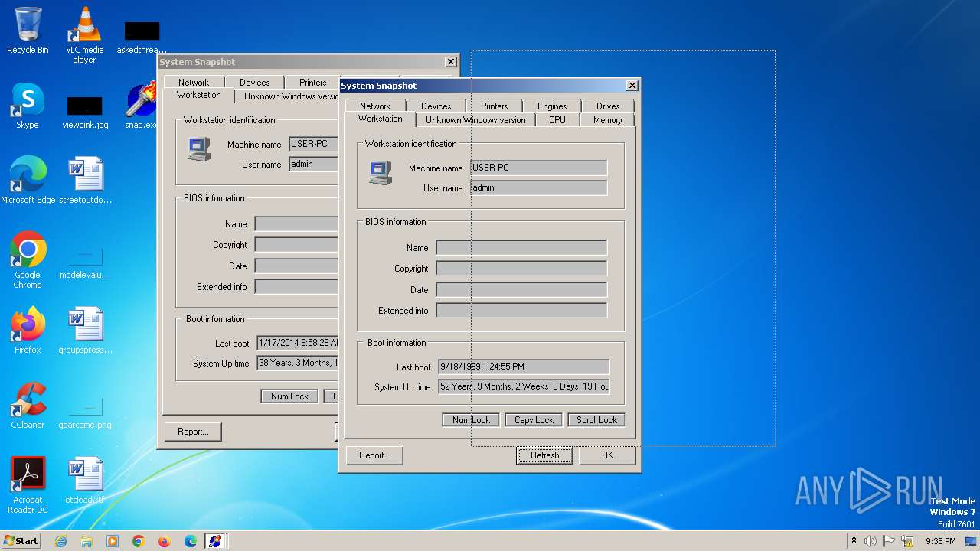Launch Microsoft Edge from desktop

[28, 181]
